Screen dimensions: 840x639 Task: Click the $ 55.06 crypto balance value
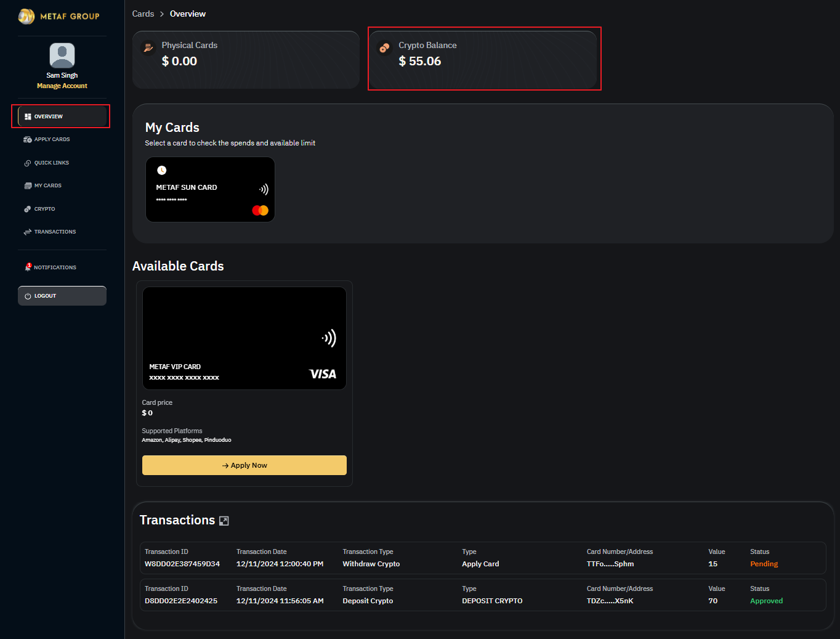coord(420,61)
